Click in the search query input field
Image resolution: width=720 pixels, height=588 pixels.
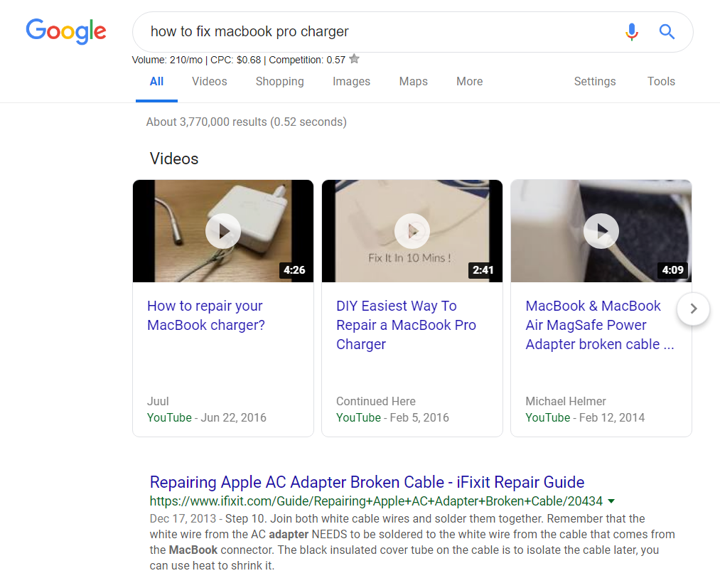coord(381,32)
